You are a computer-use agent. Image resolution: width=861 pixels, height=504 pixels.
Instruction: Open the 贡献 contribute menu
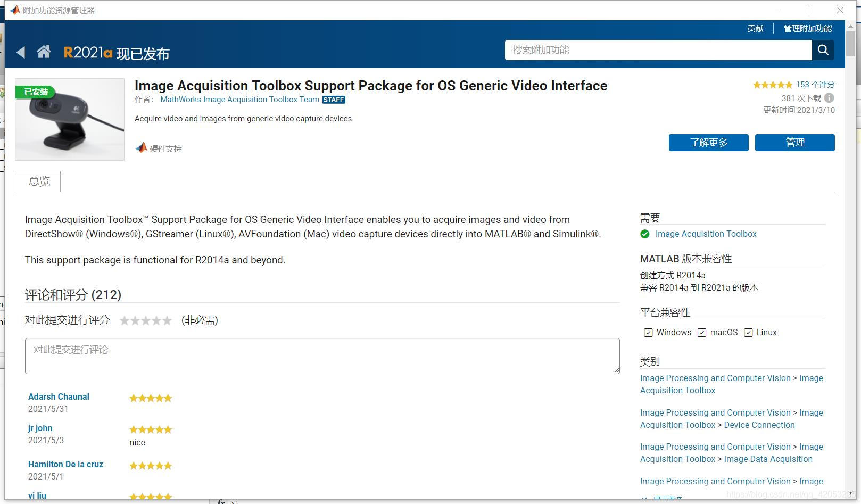point(755,29)
